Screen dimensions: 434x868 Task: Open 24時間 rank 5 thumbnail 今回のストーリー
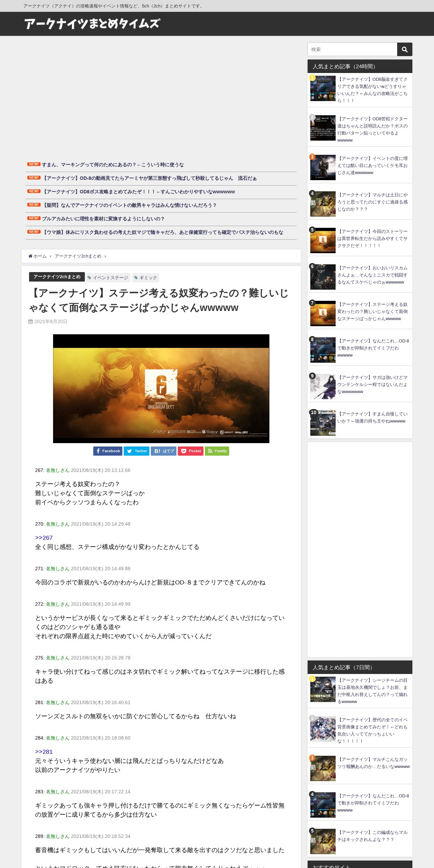[x=323, y=241]
